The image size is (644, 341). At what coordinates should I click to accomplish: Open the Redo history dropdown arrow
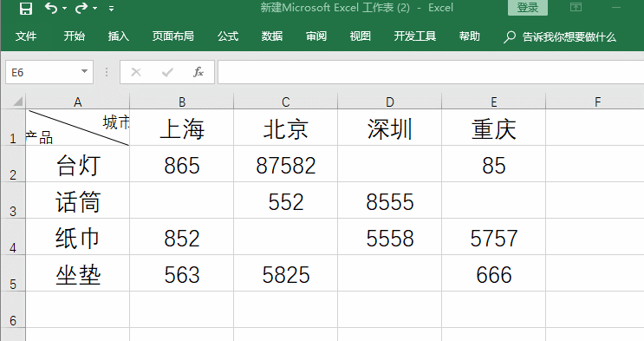click(94, 8)
